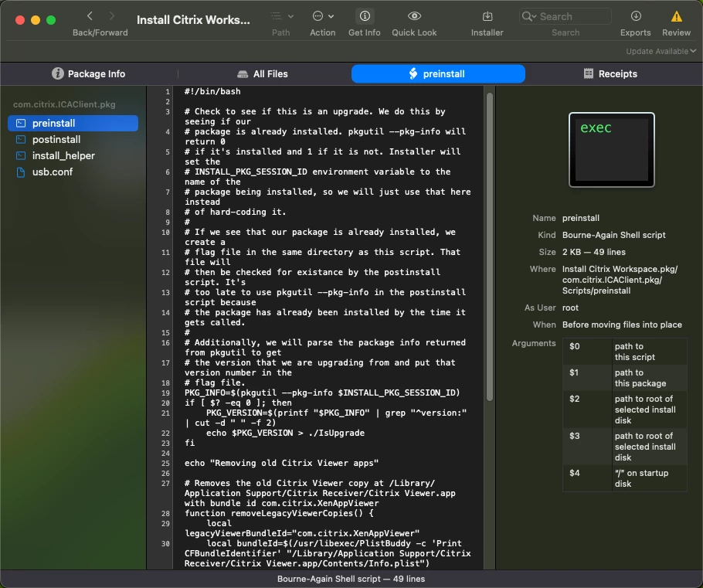Select usb.conf in the sidebar
The width and height of the screenshot is (703, 588).
73,172
